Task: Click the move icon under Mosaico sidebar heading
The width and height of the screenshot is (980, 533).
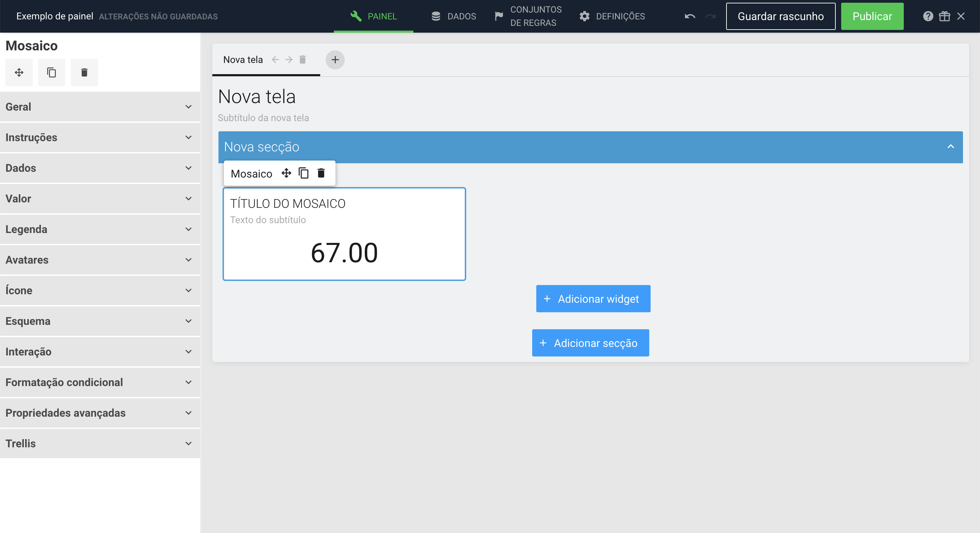Action: point(19,72)
